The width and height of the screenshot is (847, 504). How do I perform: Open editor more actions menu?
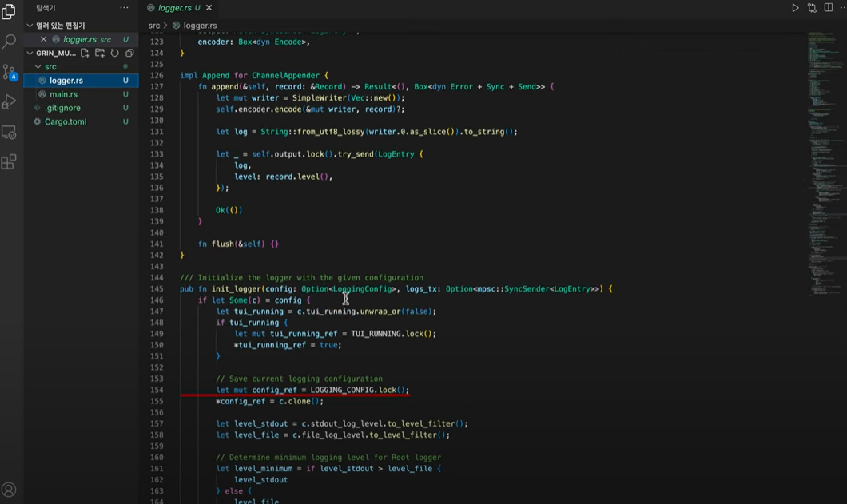[x=843, y=7]
